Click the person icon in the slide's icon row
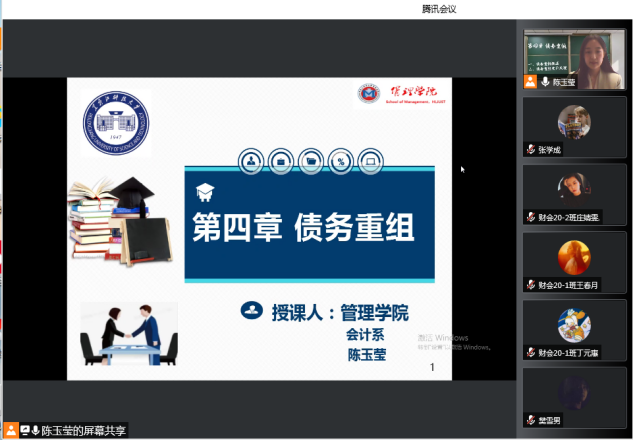 (249, 160)
